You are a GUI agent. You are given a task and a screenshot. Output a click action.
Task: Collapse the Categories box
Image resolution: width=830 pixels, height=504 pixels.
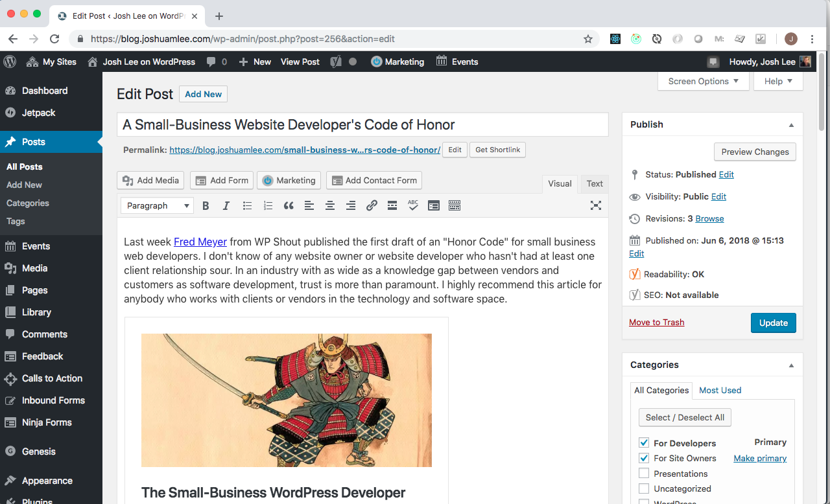click(791, 365)
